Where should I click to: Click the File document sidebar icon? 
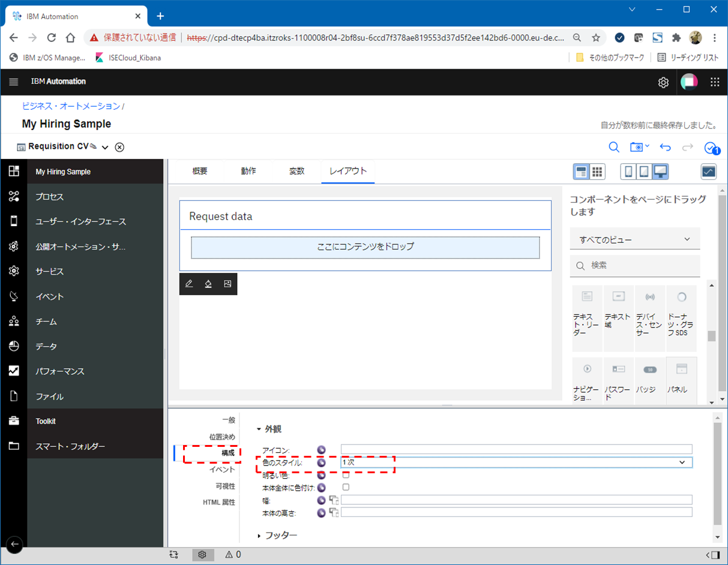tap(14, 396)
